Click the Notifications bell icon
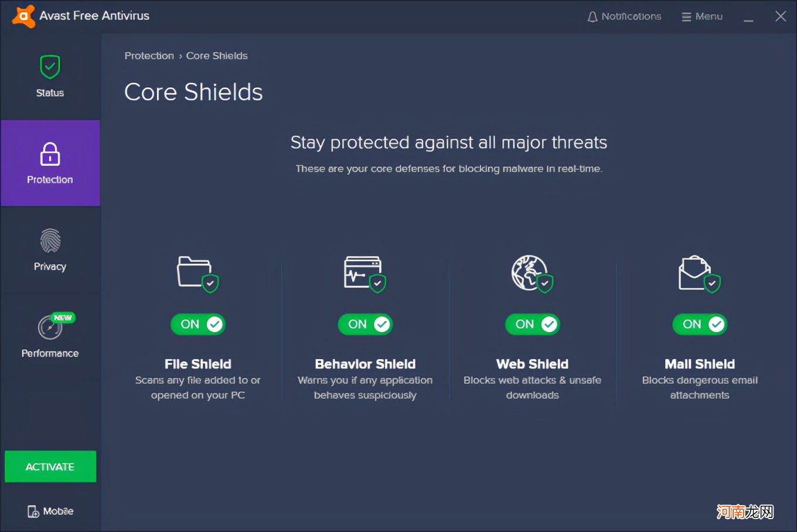Image resolution: width=797 pixels, height=532 pixels. click(592, 17)
